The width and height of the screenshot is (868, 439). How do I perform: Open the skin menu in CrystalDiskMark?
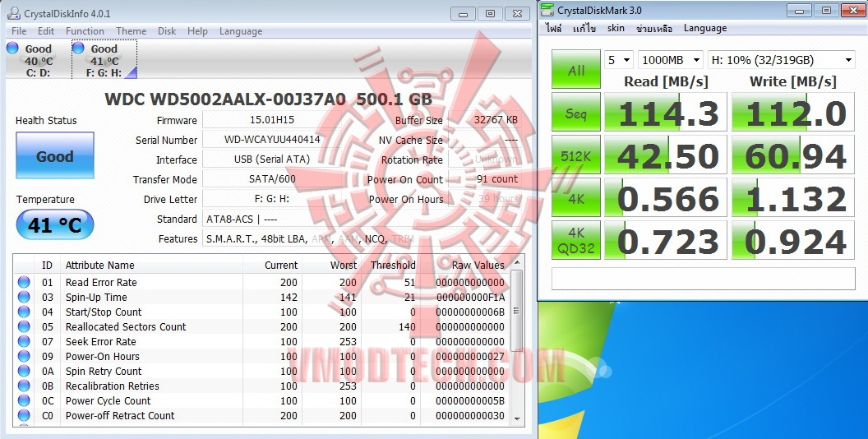pos(616,28)
